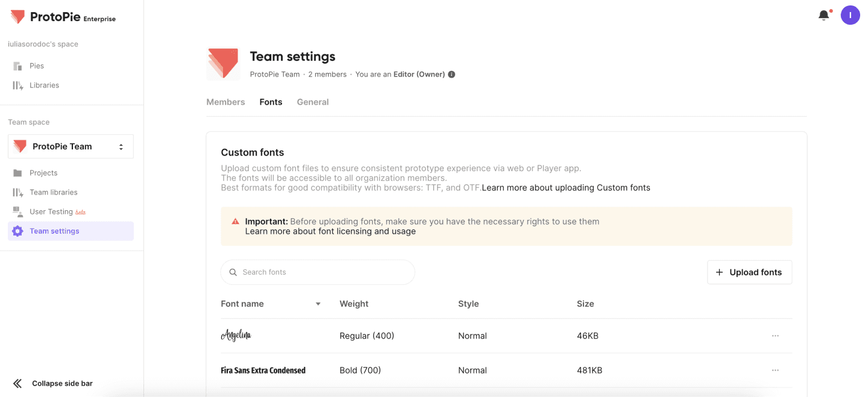Open the Pies section in the sidebar
This screenshot has height=397, width=868.
[x=36, y=65]
